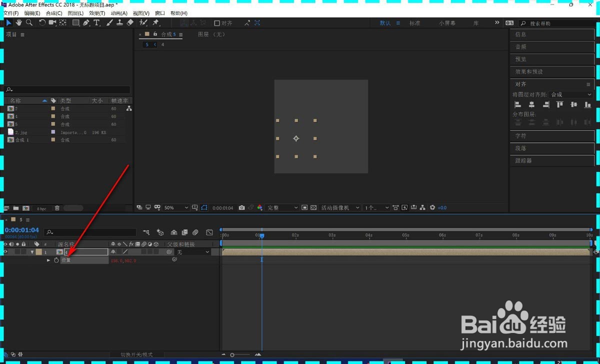Click the timeline current time 0:00:01:04
The width and height of the screenshot is (600, 364).
21,230
